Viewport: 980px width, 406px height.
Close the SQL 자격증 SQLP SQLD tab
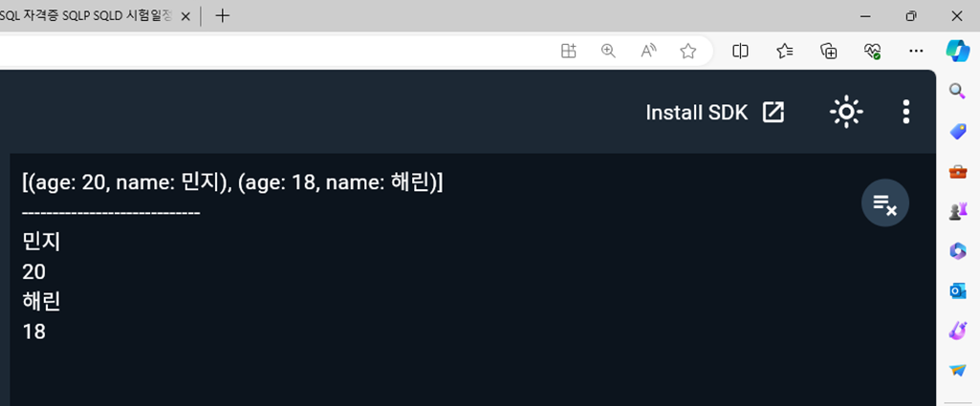click(x=185, y=17)
